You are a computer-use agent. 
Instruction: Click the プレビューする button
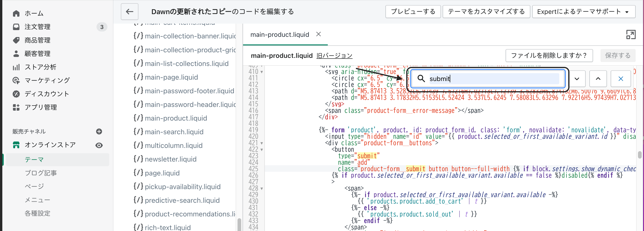tap(413, 12)
